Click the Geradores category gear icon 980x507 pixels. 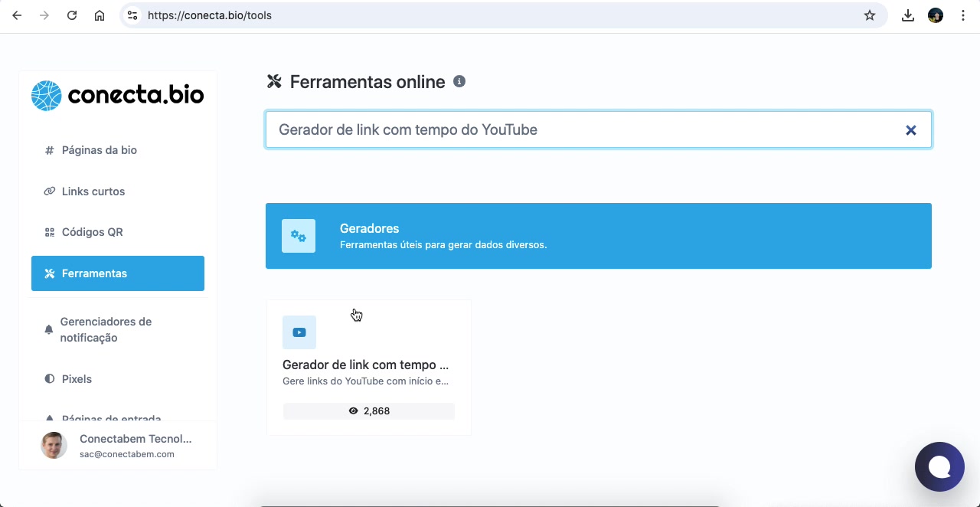point(299,235)
